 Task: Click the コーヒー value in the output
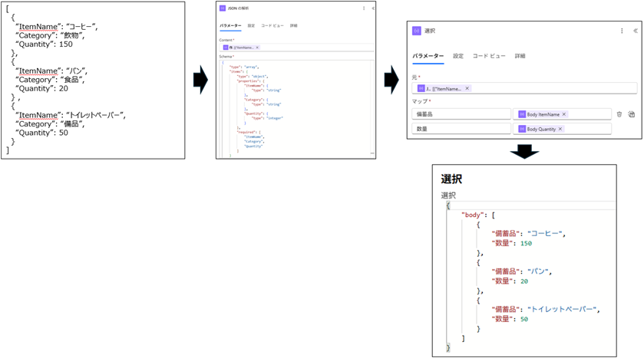545,233
